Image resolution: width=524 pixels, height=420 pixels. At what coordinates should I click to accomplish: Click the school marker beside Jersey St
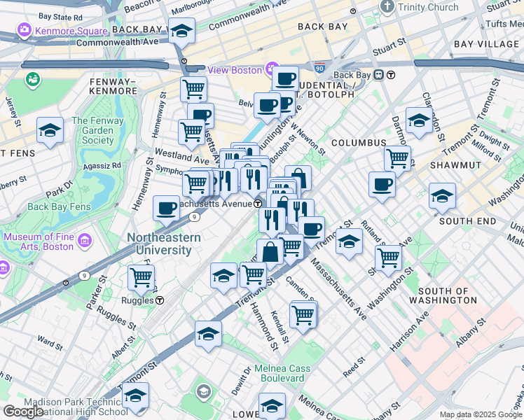[50, 130]
